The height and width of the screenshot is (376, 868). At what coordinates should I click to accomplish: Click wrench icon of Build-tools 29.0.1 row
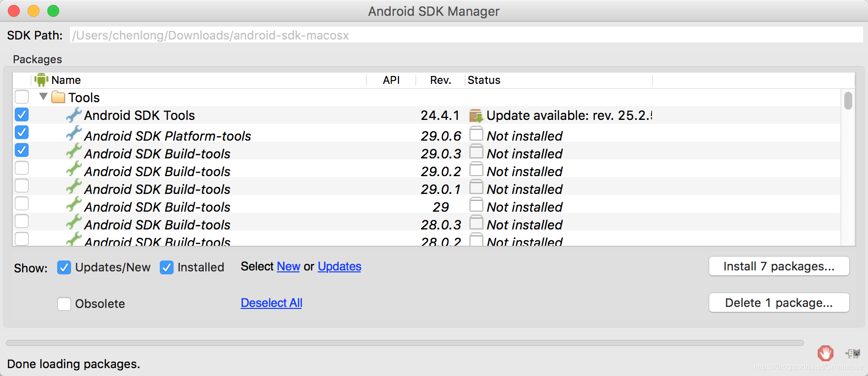tap(73, 187)
